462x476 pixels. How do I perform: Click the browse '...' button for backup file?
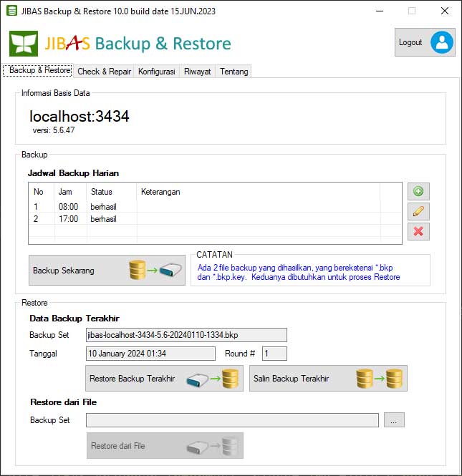coord(394,420)
